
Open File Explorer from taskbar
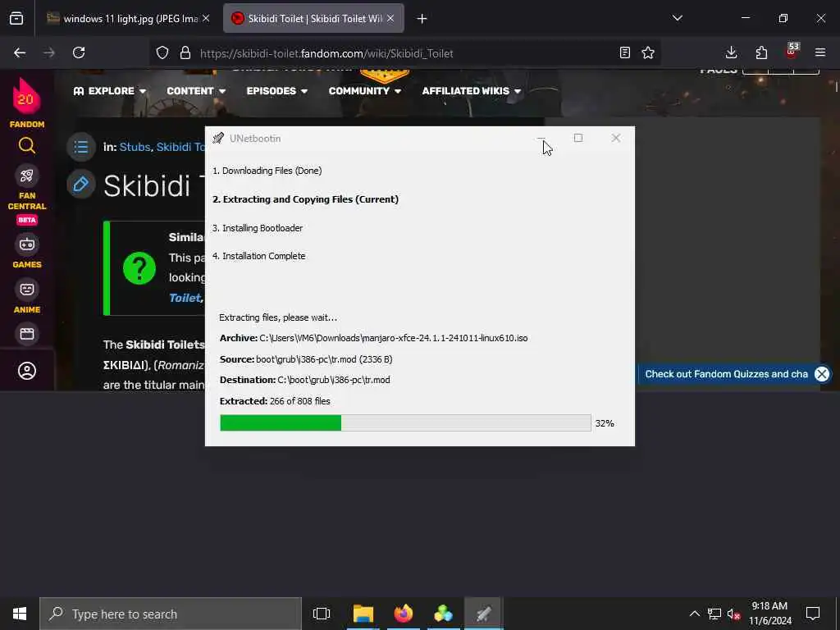pyautogui.click(x=363, y=614)
